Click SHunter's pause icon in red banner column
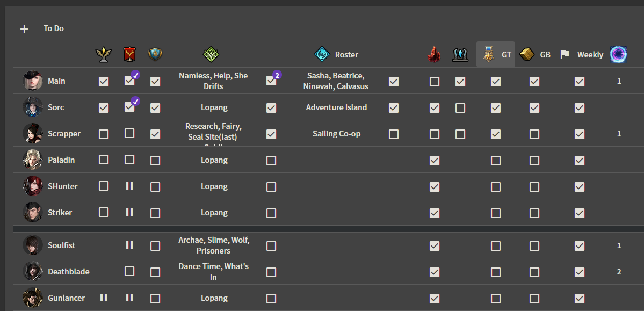The width and height of the screenshot is (644, 311). tap(129, 186)
